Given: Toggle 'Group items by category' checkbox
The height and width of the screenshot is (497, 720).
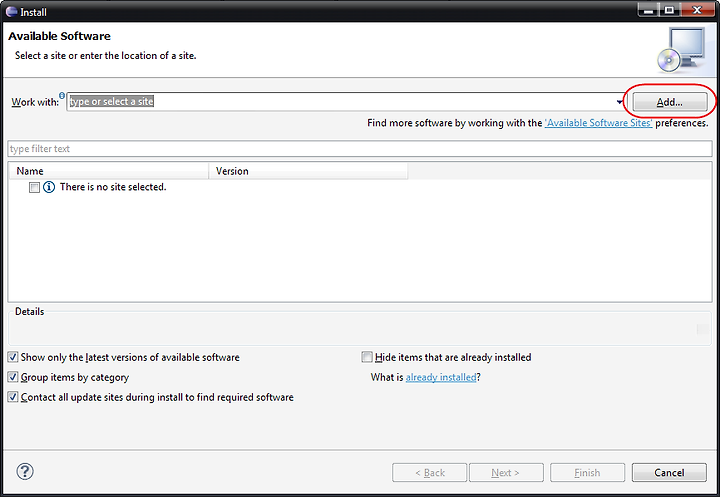Looking at the screenshot, I should pos(13,377).
